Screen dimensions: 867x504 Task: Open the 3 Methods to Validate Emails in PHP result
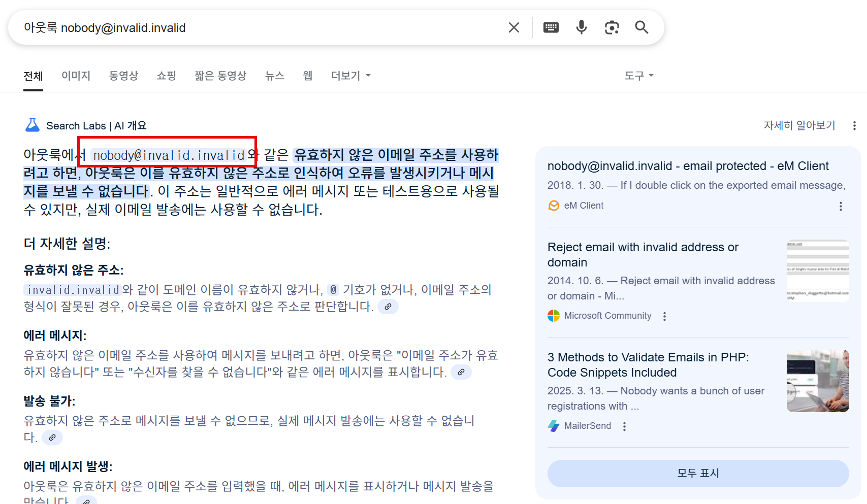[x=648, y=365]
